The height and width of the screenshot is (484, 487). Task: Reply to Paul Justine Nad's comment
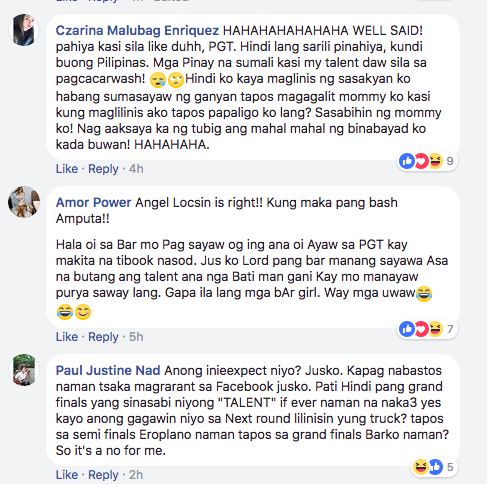coord(103,475)
